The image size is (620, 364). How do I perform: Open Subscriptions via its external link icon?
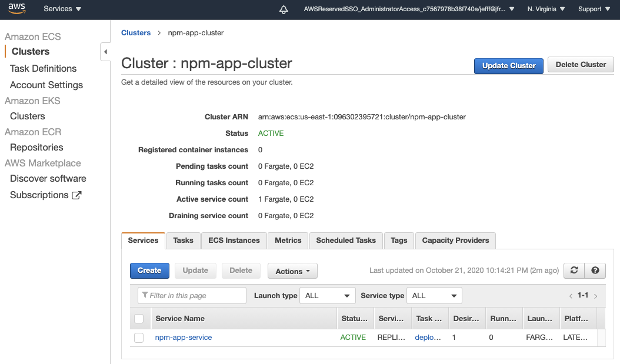tap(77, 195)
